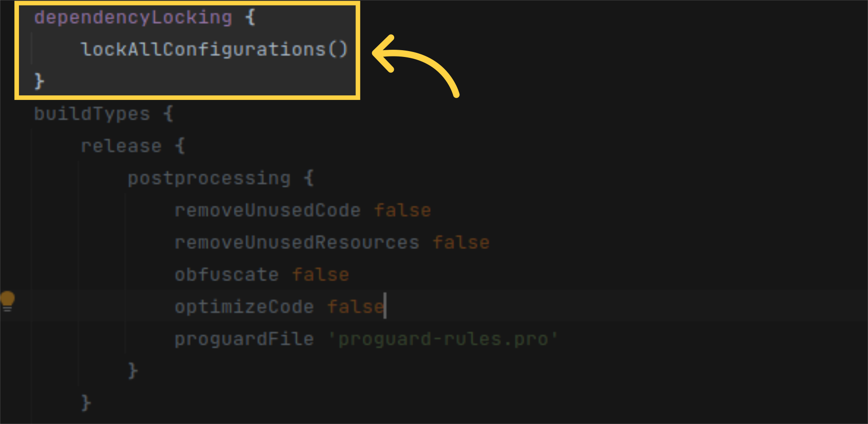Click the release block name
The height and width of the screenshot is (424, 868).
point(121,146)
